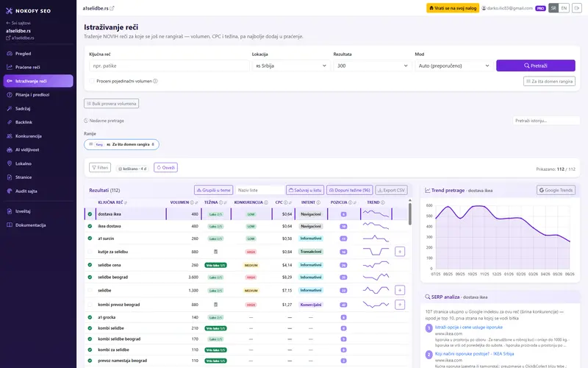Click Bulk provera volumena button
The height and width of the screenshot is (368, 588).
[112, 104]
